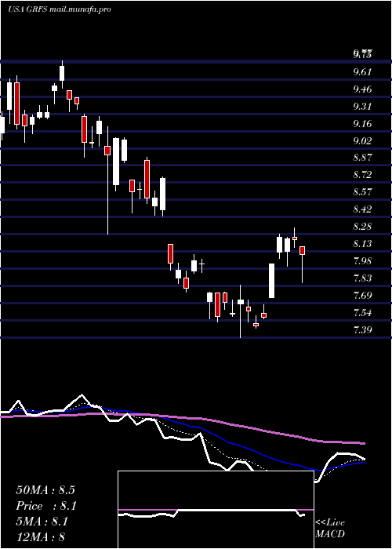This screenshot has width=392, height=549.
Task: Click the 8.87 price axis label
Action: [x=362, y=158]
